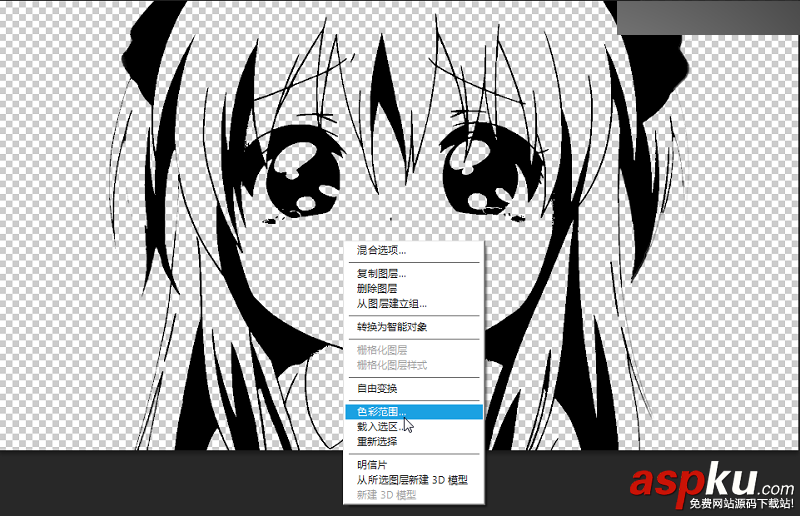Select 删除图层 menu entry

(x=413, y=289)
